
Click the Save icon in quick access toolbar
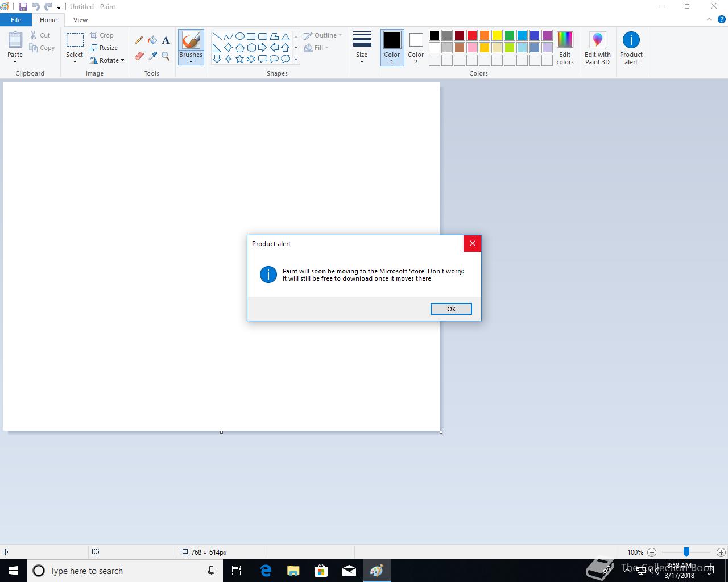pyautogui.click(x=23, y=7)
